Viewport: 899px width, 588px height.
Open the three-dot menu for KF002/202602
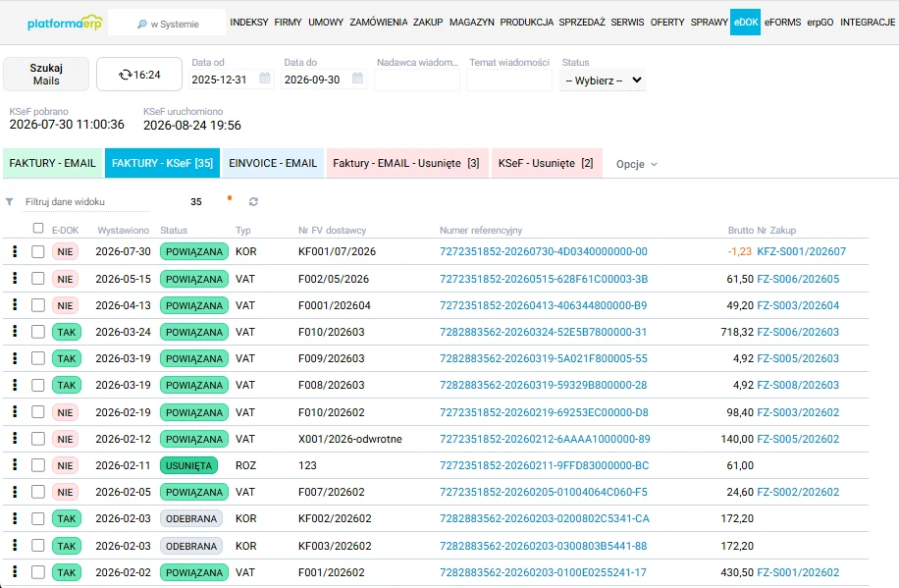click(x=15, y=518)
